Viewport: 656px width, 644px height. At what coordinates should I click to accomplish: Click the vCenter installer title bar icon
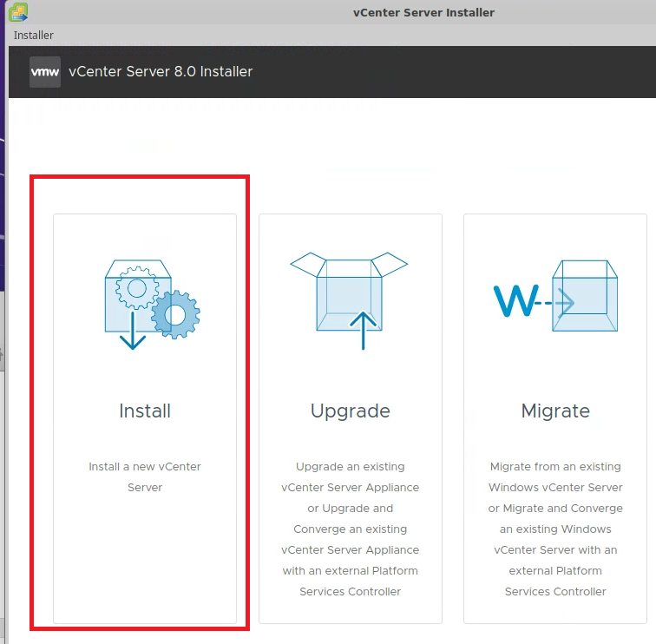[18, 12]
